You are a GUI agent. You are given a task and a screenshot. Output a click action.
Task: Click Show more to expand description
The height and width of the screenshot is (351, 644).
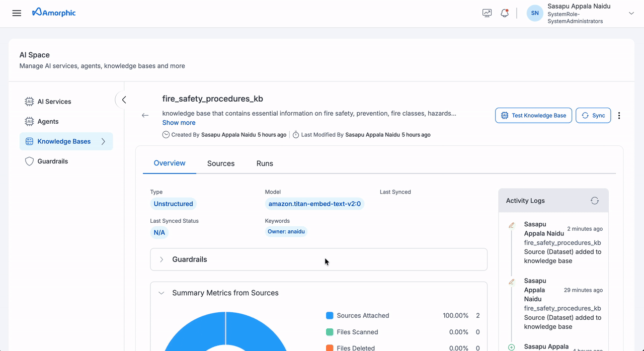pos(179,122)
